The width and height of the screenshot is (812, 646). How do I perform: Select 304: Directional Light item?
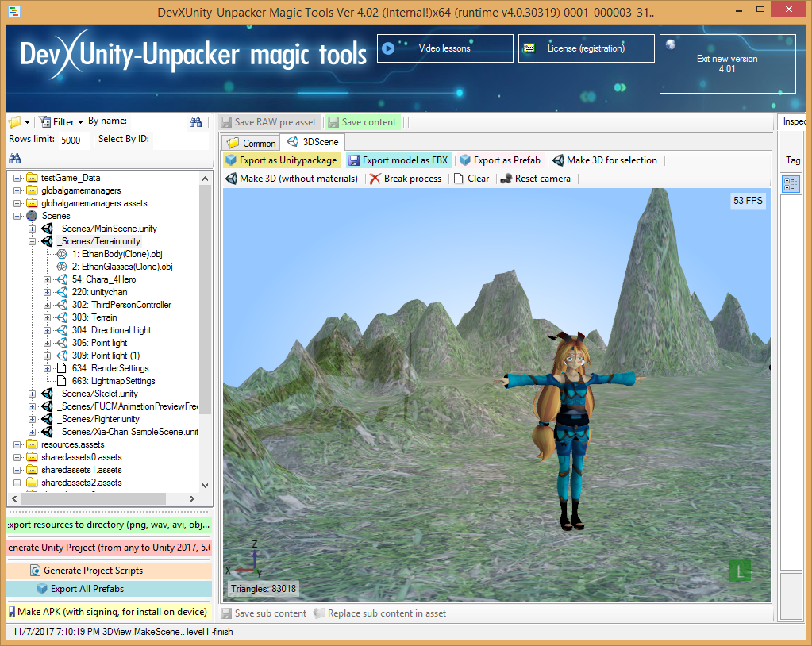click(x=111, y=330)
